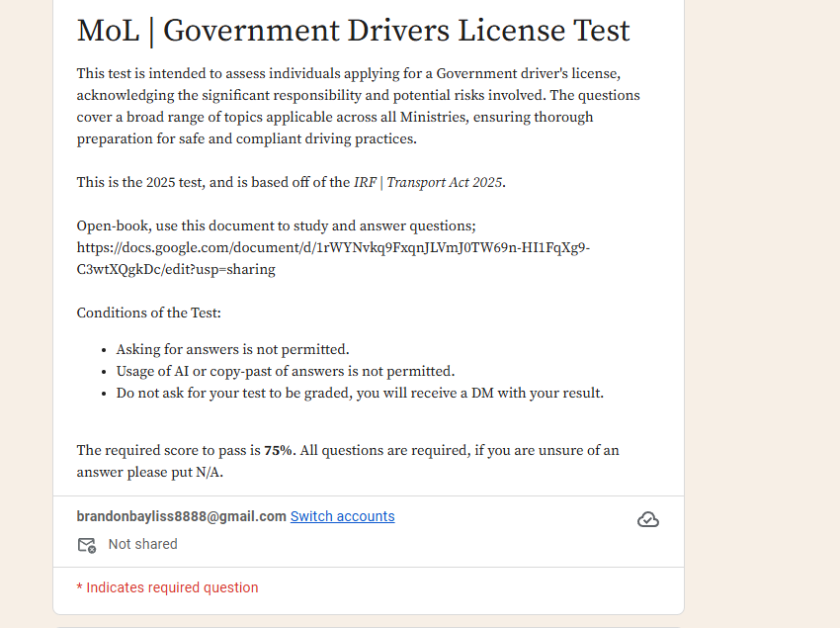Click the "Not shared" label
Viewport: 840px width, 628px height.
point(142,544)
